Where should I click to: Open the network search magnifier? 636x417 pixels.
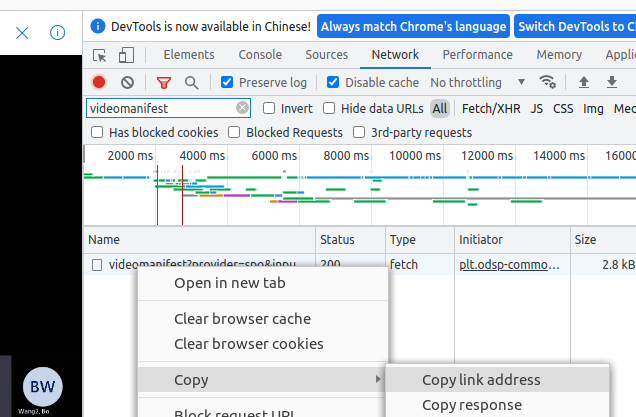(x=191, y=82)
